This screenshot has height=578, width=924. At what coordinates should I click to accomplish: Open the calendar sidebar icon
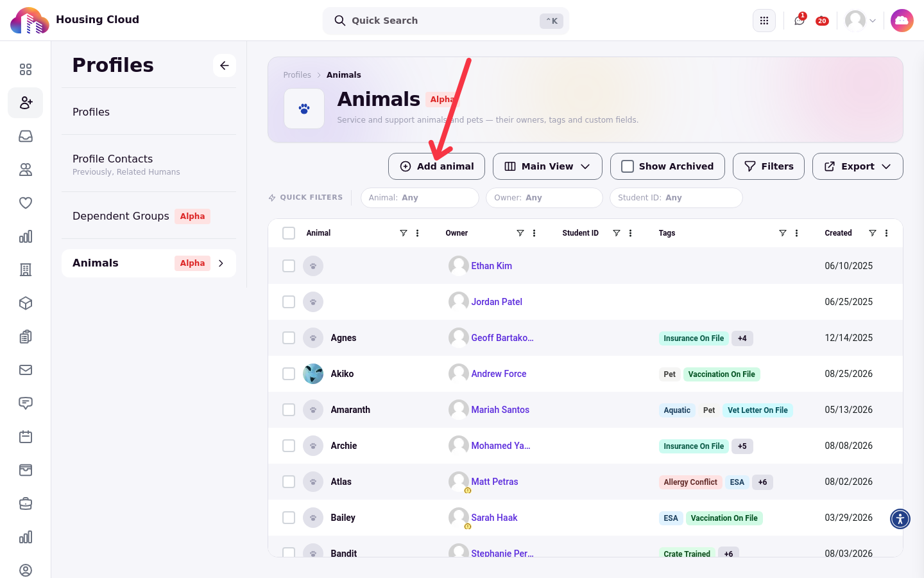click(x=26, y=437)
